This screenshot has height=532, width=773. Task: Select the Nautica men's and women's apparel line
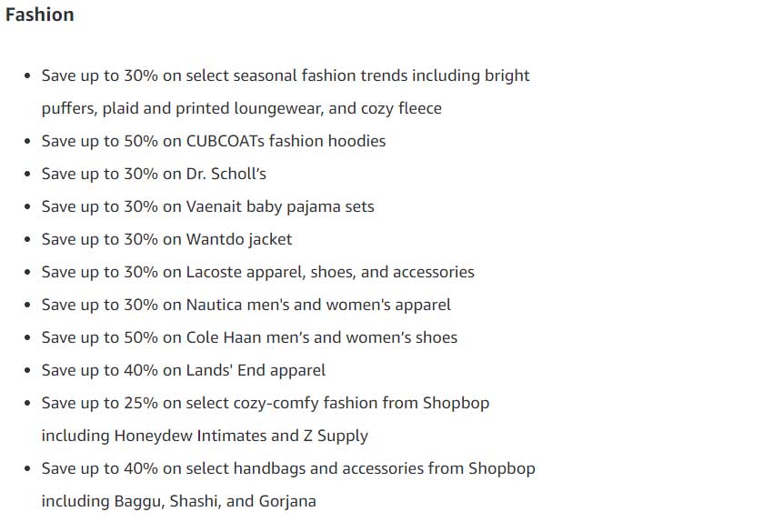pos(246,306)
